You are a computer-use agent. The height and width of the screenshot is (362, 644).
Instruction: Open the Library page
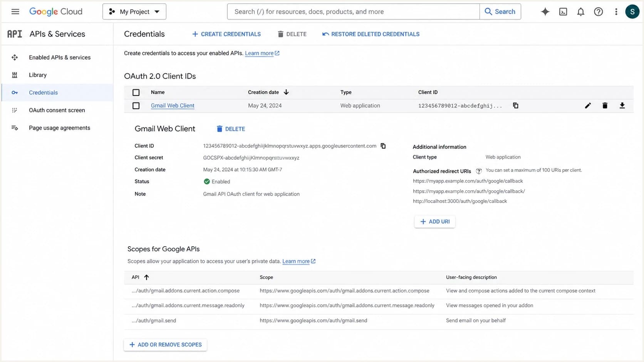(38, 75)
